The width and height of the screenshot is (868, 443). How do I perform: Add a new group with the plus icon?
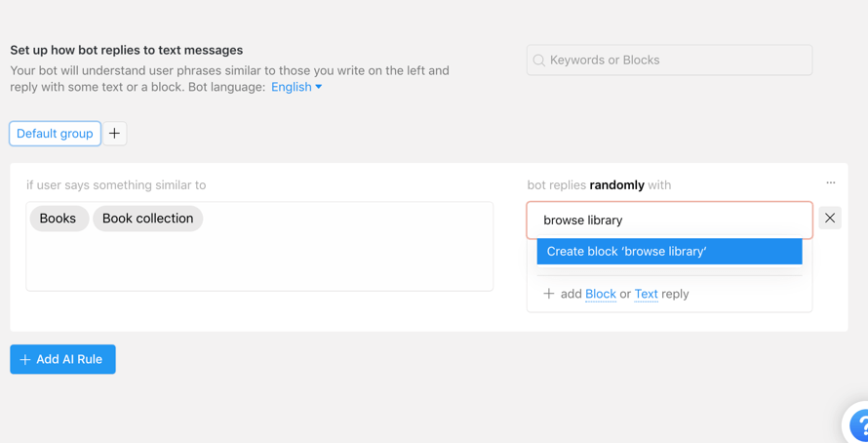[x=115, y=134]
